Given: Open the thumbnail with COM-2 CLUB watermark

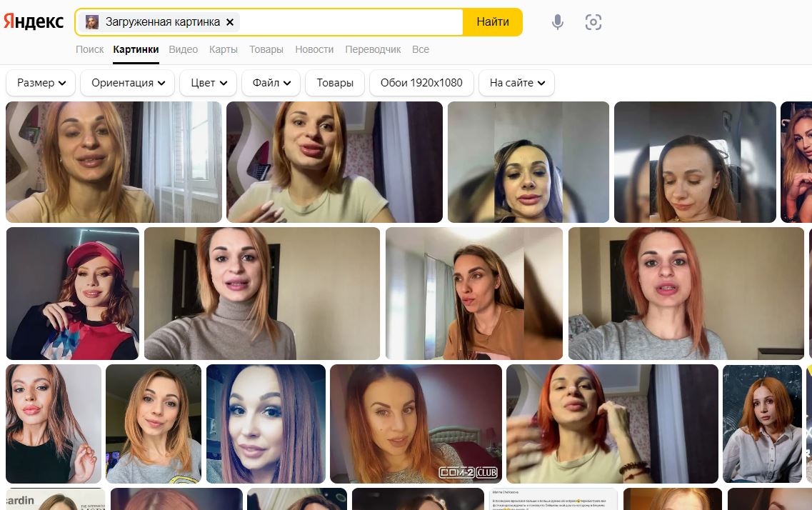Looking at the screenshot, I should click(416, 424).
